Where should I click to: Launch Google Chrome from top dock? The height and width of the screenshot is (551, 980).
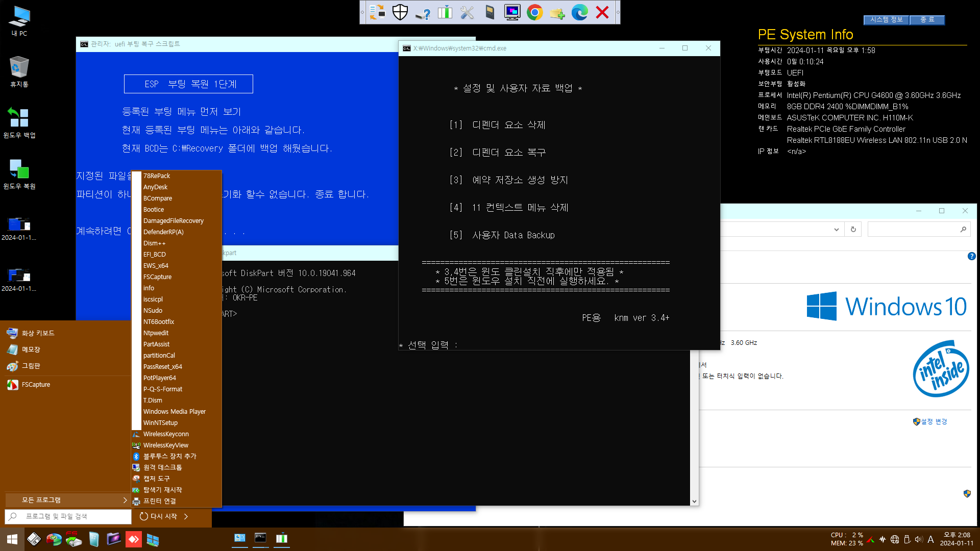(534, 12)
